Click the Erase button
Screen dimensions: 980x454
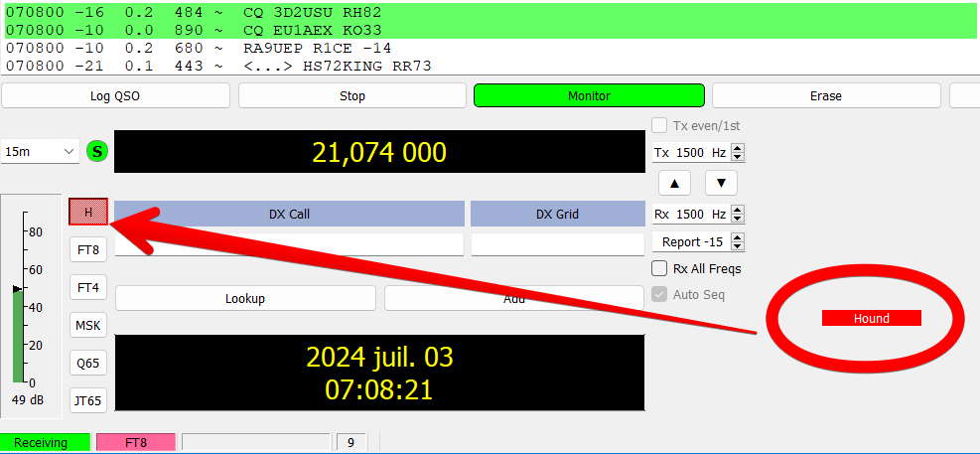point(826,95)
